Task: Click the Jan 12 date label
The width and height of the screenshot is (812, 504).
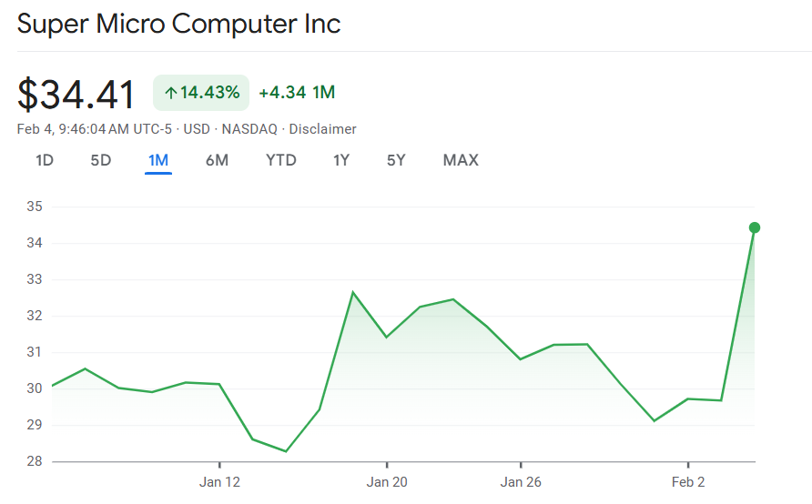Action: tap(220, 482)
